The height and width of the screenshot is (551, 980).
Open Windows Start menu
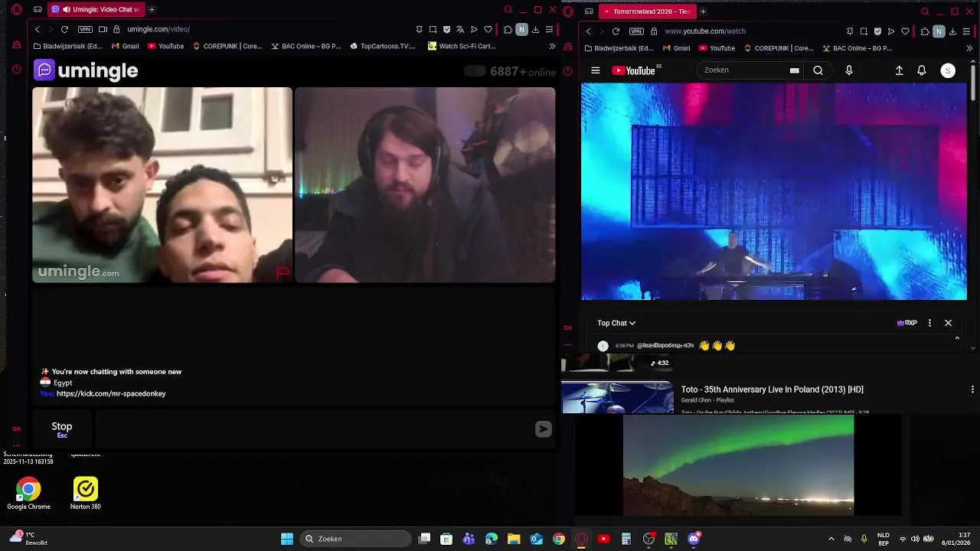(287, 539)
